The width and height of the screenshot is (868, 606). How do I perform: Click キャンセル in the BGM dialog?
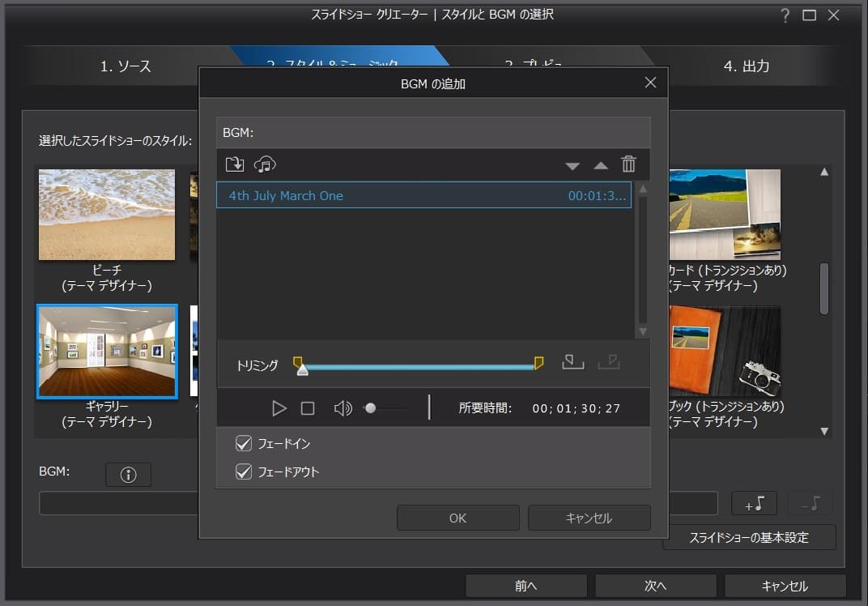[x=589, y=518]
